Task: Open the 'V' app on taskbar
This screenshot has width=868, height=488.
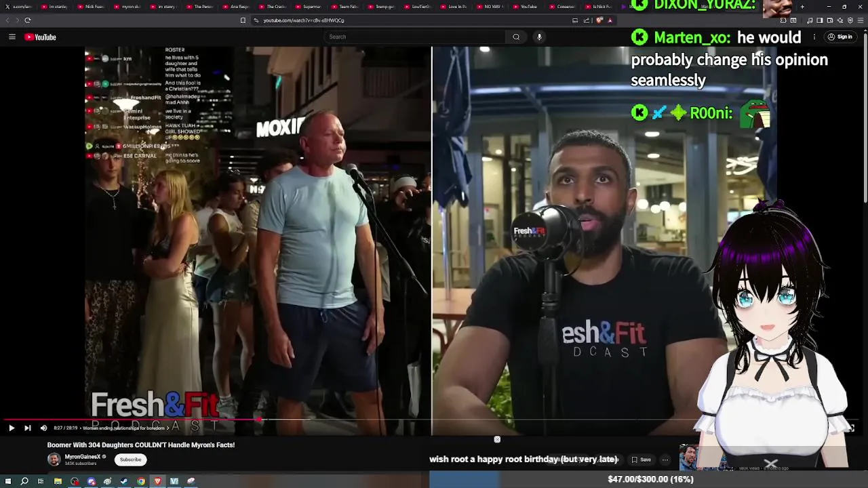Action: click(x=174, y=481)
